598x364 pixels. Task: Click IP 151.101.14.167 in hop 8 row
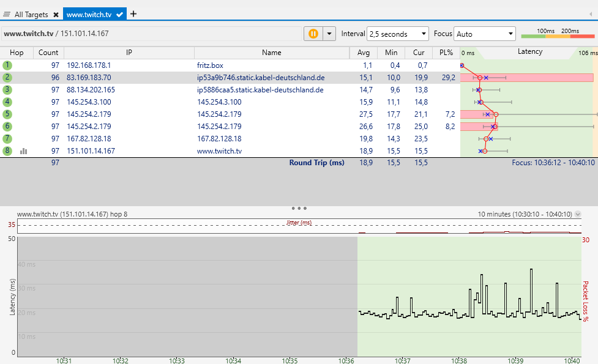click(x=91, y=150)
